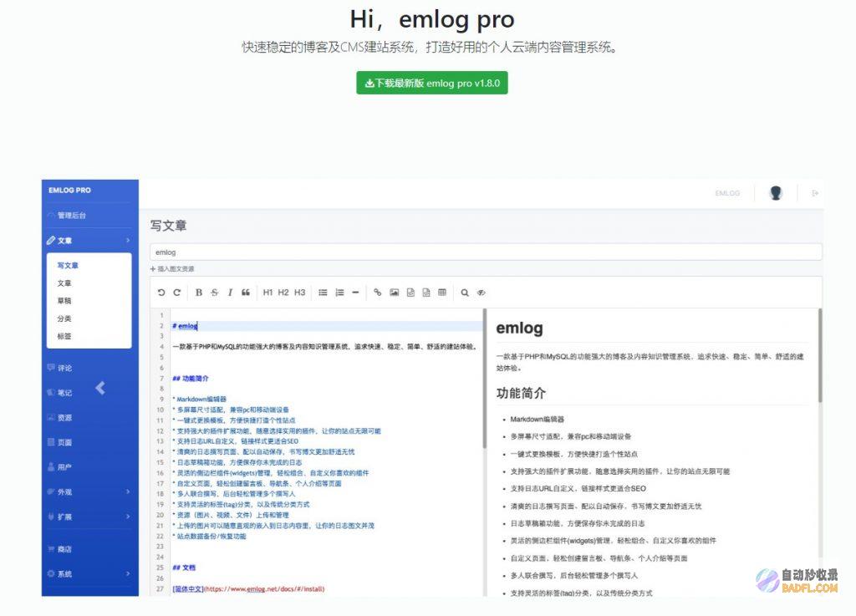Click the '## 功能简介' line in the editor
Viewport: 856px width, 616px height.
pyautogui.click(x=190, y=378)
